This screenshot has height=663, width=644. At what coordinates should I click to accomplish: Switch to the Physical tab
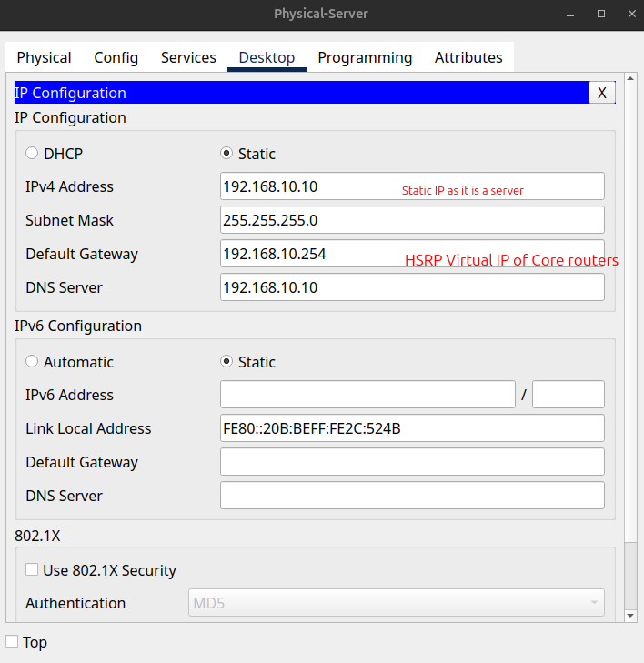[44, 57]
